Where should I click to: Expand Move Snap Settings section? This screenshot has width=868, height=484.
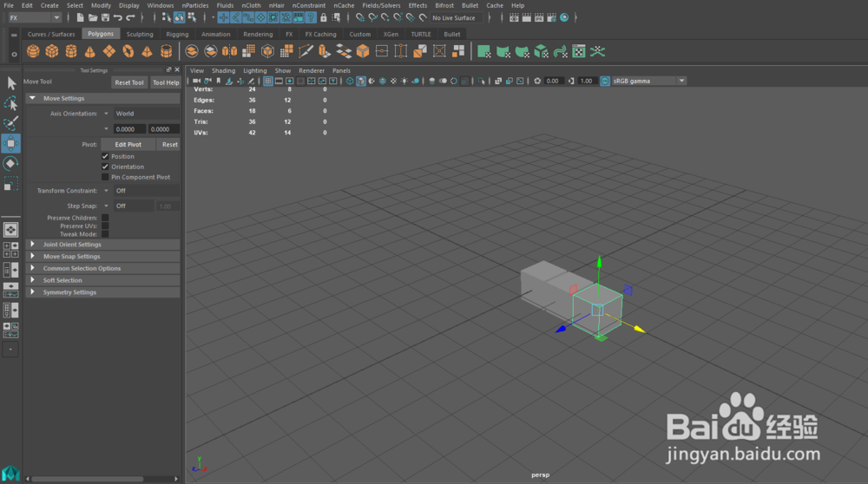pos(103,256)
